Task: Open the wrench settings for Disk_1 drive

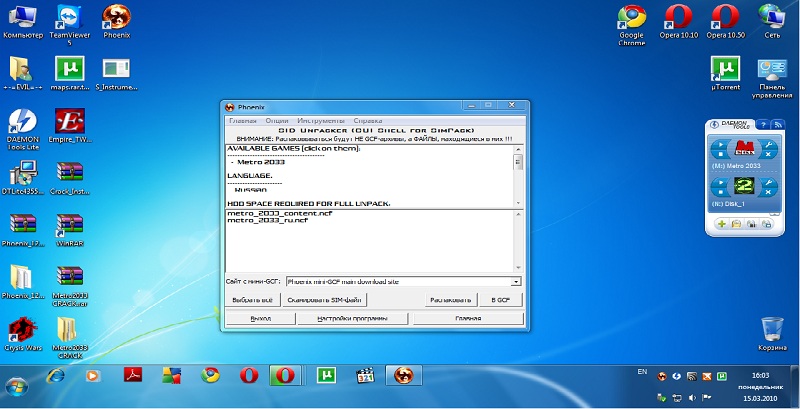Action: pyautogui.click(x=768, y=182)
